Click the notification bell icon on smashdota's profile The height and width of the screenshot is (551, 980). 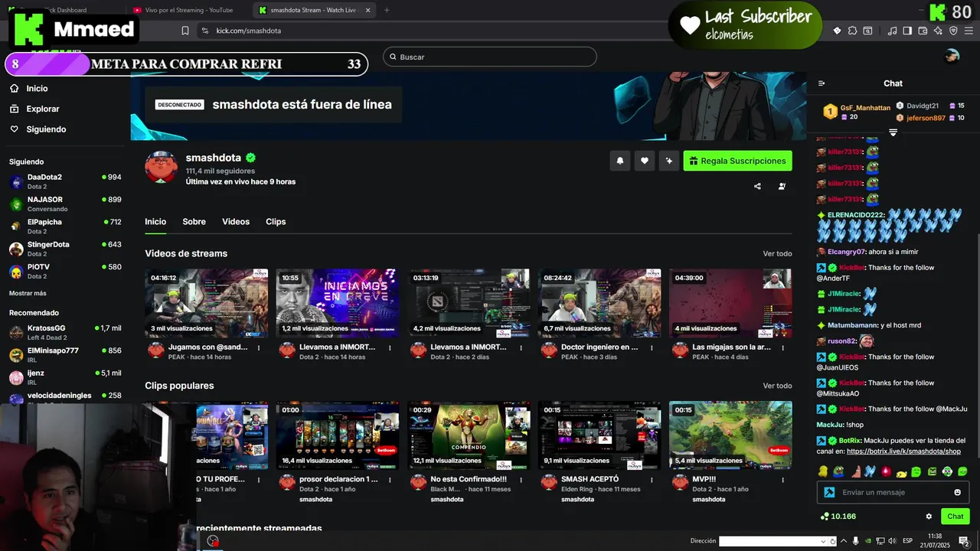(620, 161)
